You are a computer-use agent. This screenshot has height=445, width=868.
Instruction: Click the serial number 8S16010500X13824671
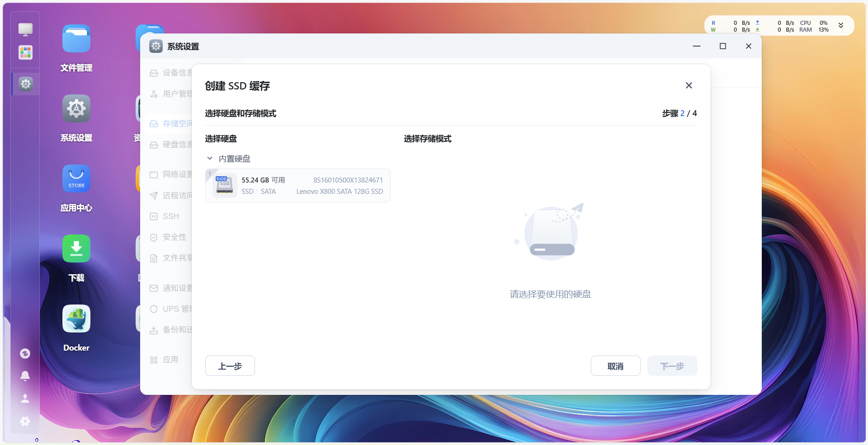pos(348,180)
